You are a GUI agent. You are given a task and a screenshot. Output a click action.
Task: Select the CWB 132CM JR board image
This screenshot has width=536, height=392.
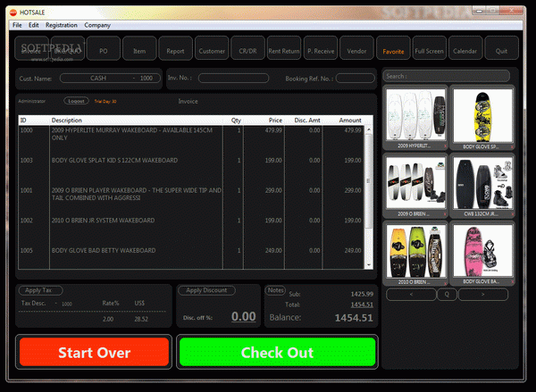click(482, 182)
